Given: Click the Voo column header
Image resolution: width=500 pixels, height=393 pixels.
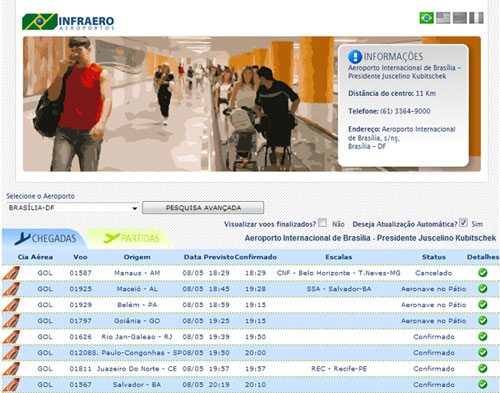Looking at the screenshot, I should coord(80,257).
